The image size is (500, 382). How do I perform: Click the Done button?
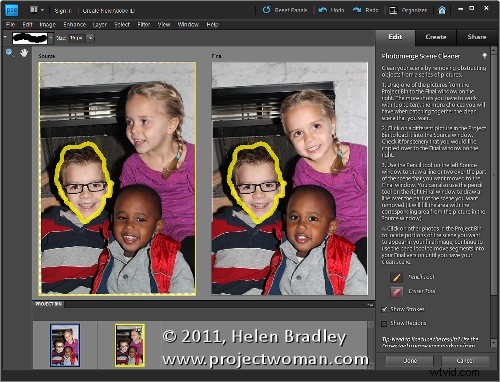click(410, 361)
